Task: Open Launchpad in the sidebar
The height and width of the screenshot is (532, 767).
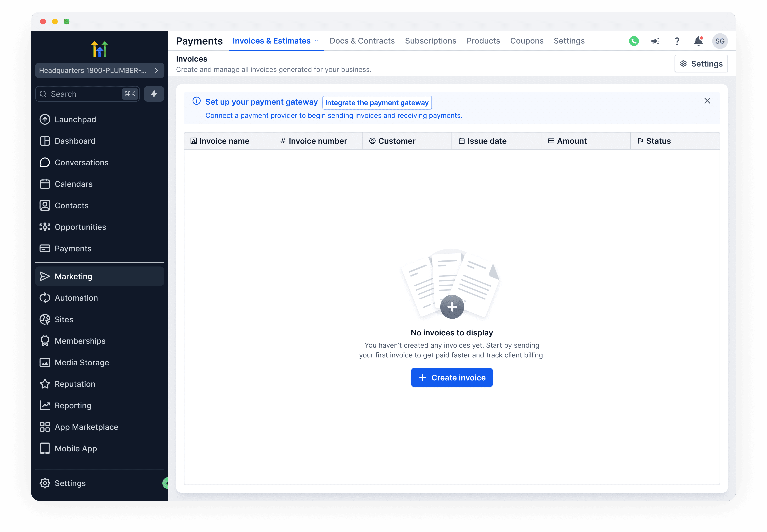Action: [x=75, y=119]
